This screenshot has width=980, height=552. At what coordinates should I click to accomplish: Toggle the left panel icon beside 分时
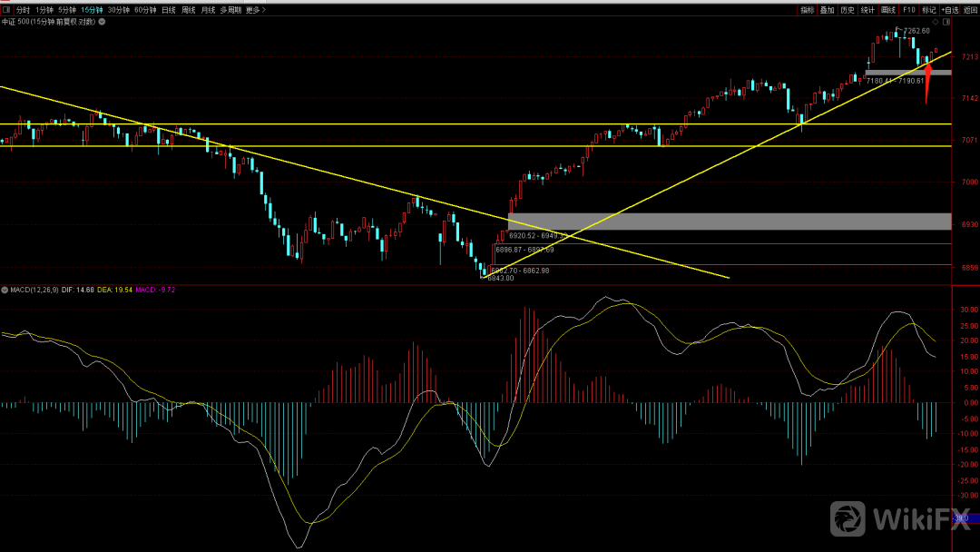[6, 10]
